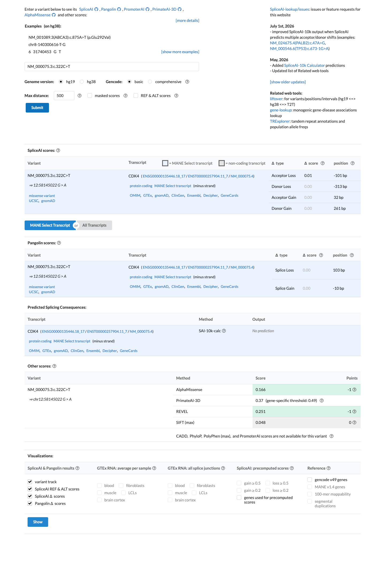This screenshot has width=389, height=588.
Task: Click help icon by SpliceAI precomputed scores
Action: [292, 468]
